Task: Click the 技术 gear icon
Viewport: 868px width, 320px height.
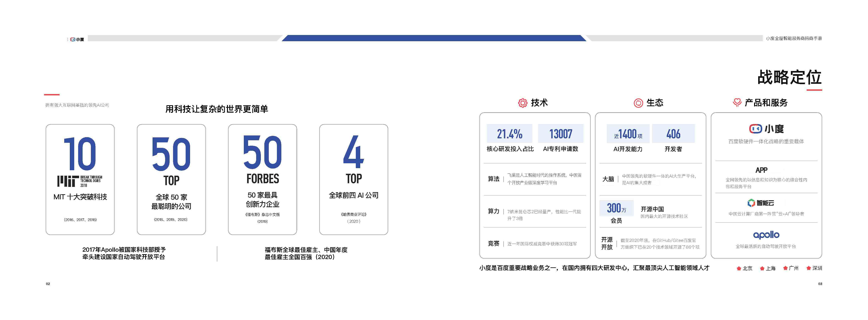Action: pos(522,103)
